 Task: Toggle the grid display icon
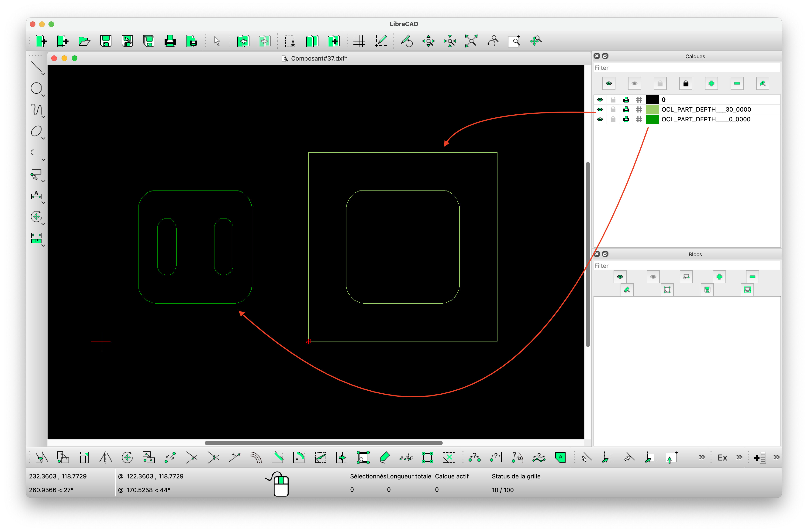[359, 41]
